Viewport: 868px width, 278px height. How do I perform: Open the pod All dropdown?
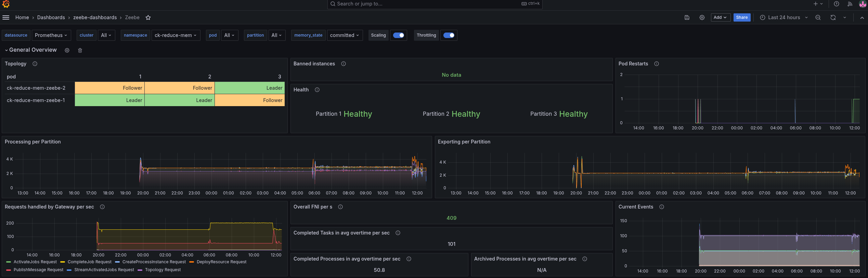[x=230, y=35]
